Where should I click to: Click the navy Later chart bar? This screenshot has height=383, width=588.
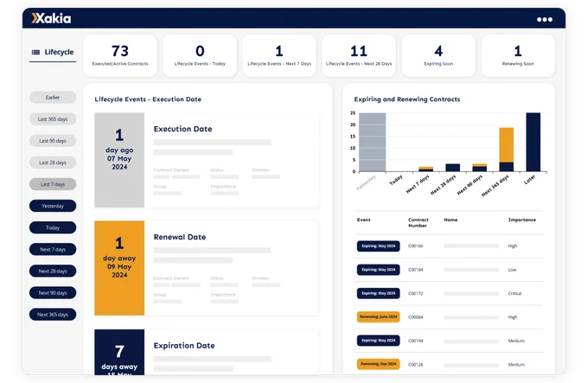coord(534,143)
